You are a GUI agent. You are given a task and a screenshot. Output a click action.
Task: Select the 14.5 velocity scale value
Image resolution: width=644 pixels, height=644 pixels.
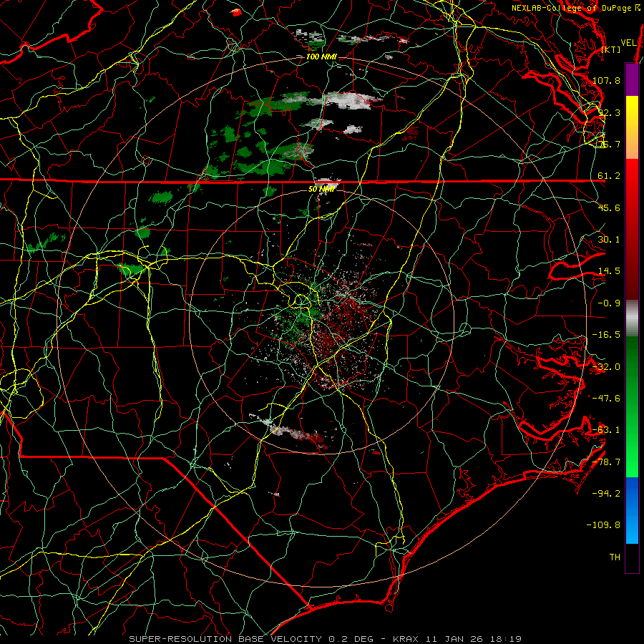pyautogui.click(x=609, y=271)
